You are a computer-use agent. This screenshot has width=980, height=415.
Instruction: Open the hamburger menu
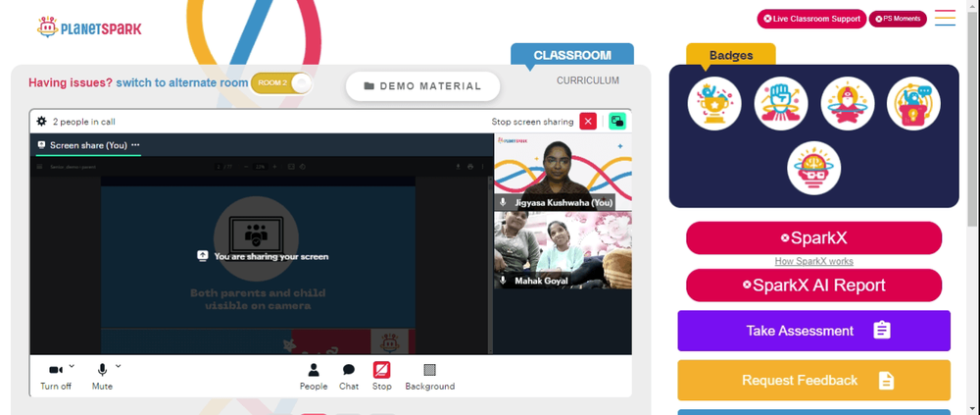click(945, 18)
